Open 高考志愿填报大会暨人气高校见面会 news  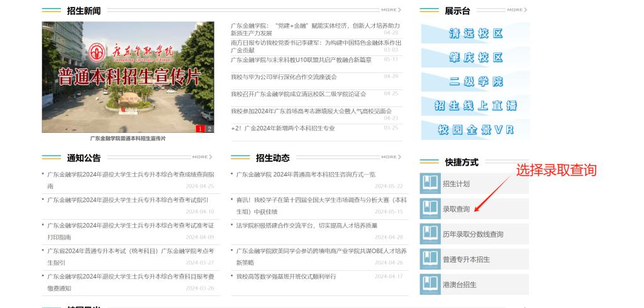point(311,111)
